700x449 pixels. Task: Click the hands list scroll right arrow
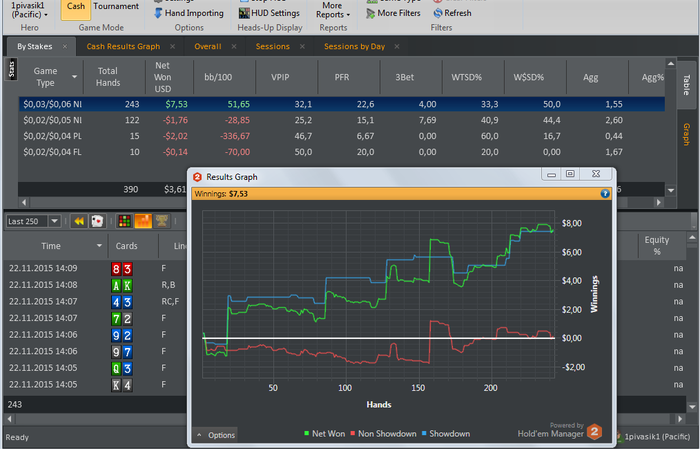coord(679,419)
